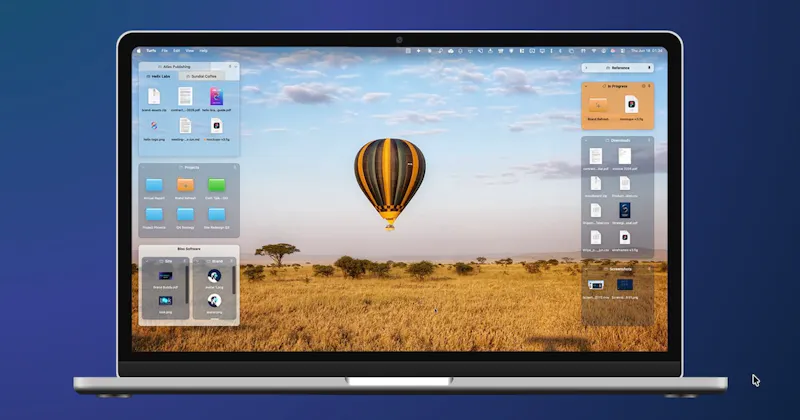
Task: Select mockups fig file in Helix Labs
Action: [216, 126]
